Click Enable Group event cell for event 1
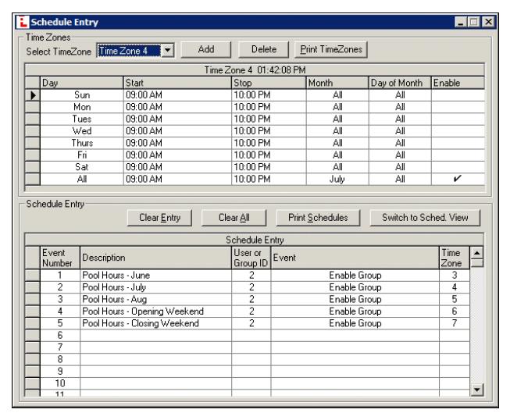The image size is (510, 420). 355,276
